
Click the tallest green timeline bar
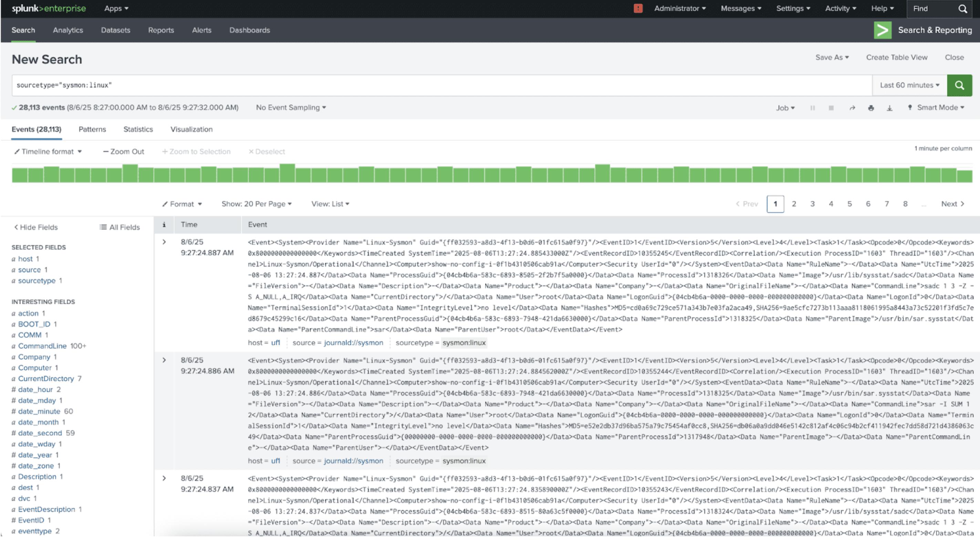tap(287, 173)
